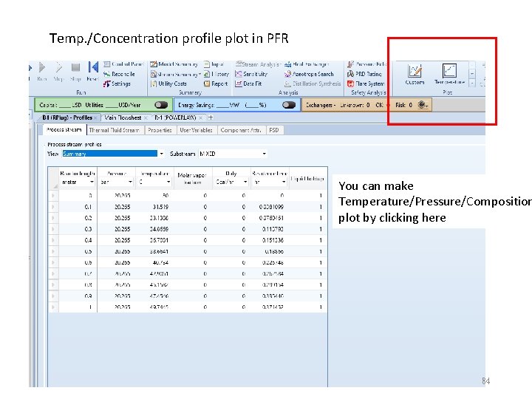Open the Stream Summary

[x=174, y=74]
